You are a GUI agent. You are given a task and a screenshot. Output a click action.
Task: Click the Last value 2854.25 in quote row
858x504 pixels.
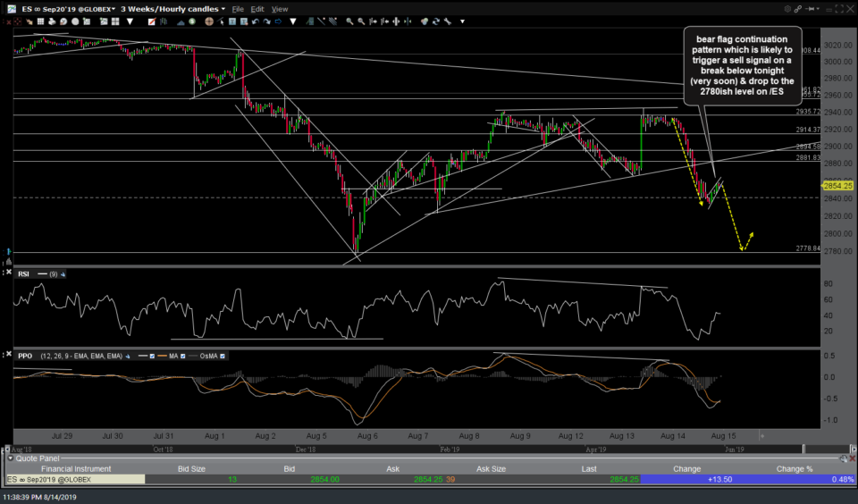pyautogui.click(x=625, y=479)
